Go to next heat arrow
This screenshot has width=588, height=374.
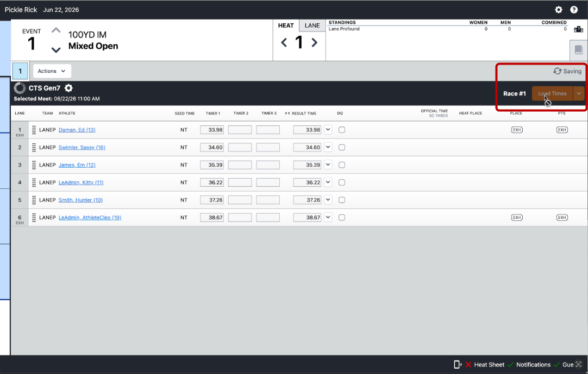click(x=314, y=43)
